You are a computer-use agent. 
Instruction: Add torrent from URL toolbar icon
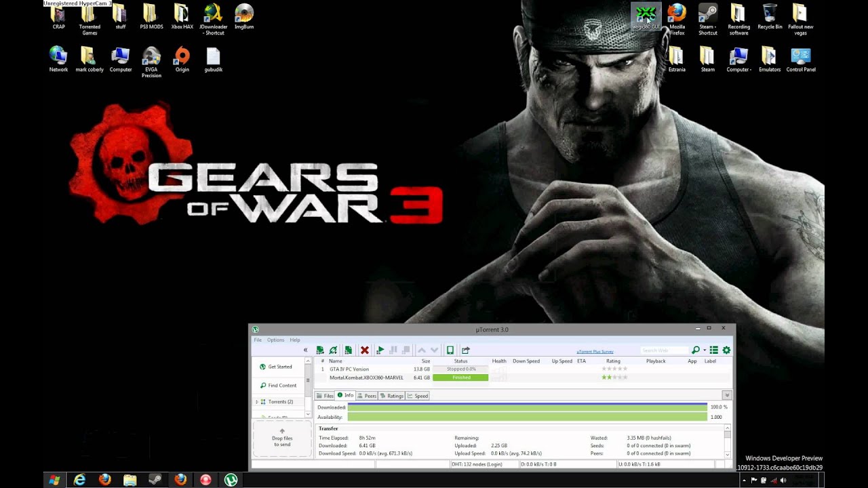point(333,350)
